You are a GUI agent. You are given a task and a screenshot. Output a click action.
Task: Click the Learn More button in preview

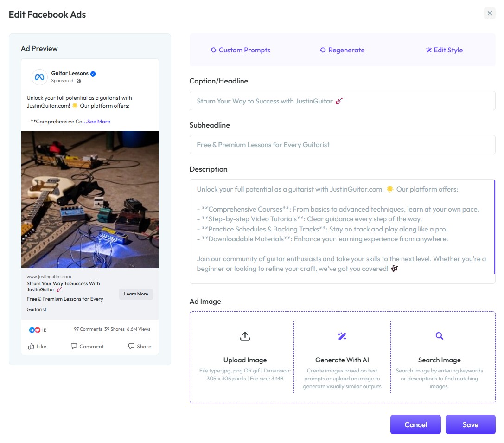pyautogui.click(x=136, y=294)
